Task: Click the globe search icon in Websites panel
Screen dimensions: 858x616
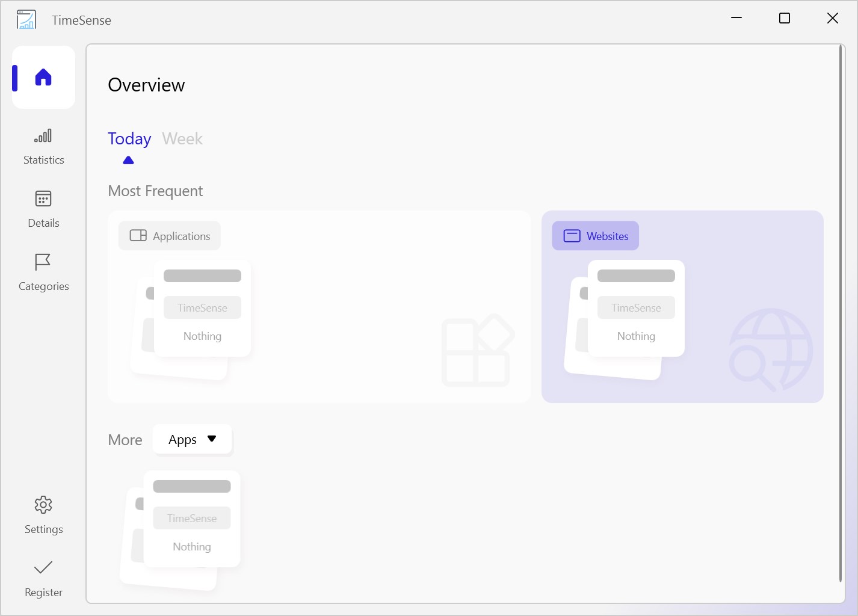Action: (771, 350)
